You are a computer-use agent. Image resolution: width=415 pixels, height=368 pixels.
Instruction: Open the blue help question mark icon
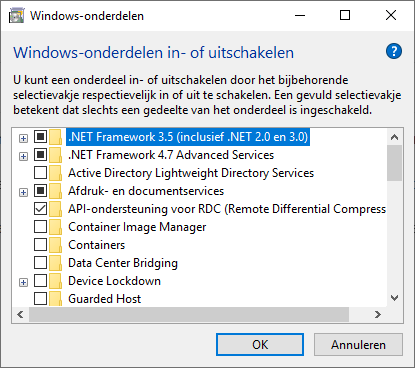pos(394,51)
